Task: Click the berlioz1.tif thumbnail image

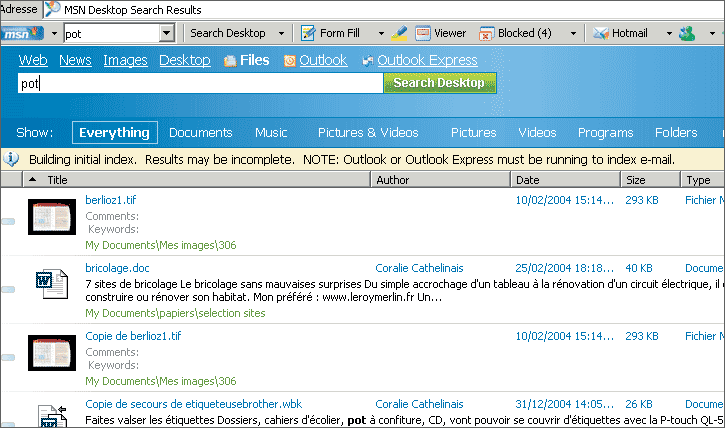Action: (52, 217)
